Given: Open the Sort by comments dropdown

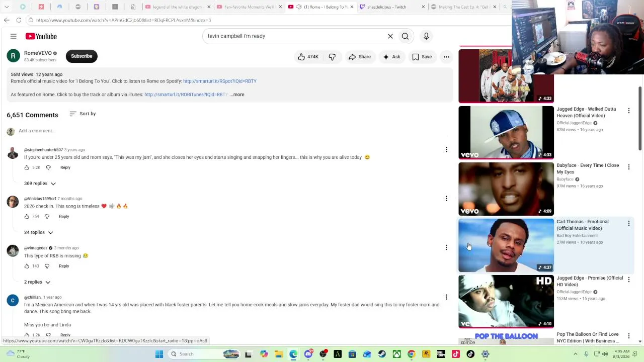Looking at the screenshot, I should [x=83, y=114].
